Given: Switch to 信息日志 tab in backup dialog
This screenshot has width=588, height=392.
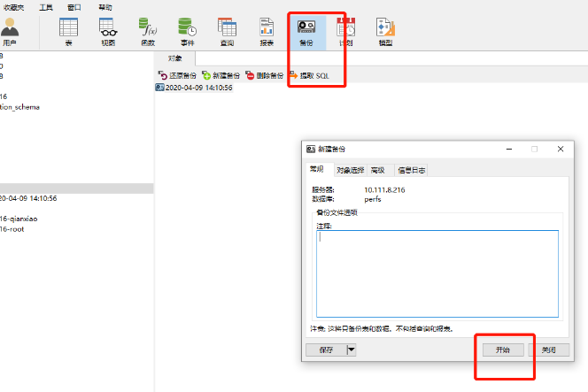Looking at the screenshot, I should pos(412,170).
